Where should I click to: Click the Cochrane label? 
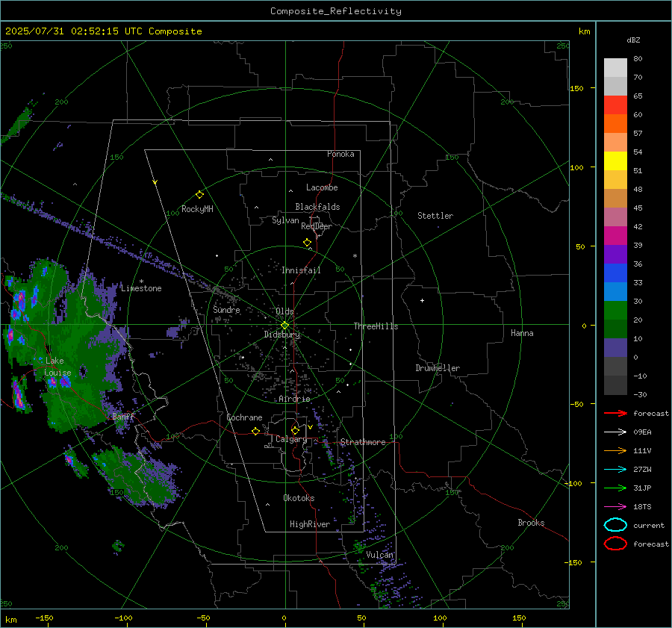coord(244,417)
